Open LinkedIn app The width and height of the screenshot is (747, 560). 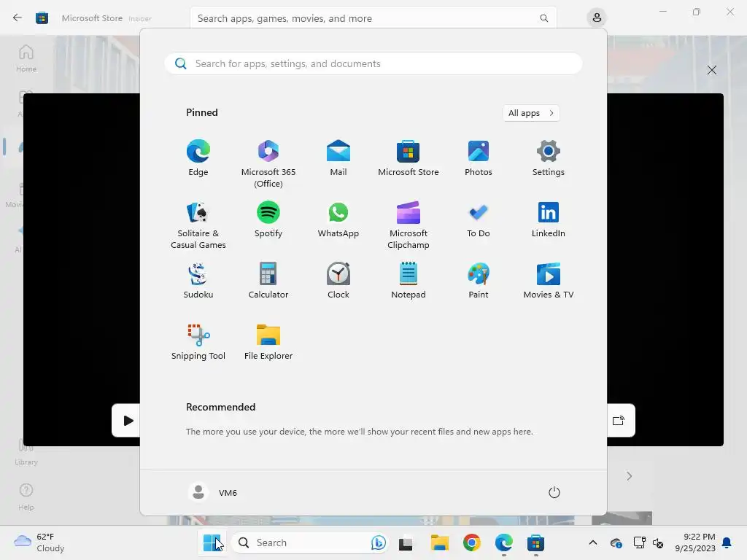549,219
